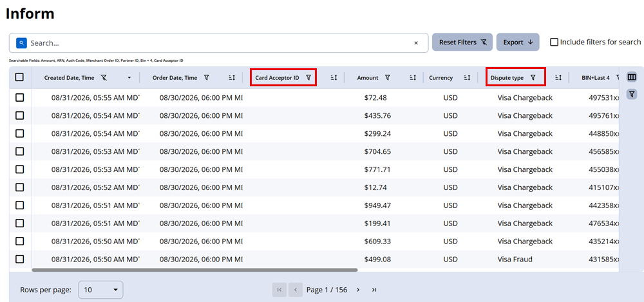Go to the previous page with its arrow icon

pyautogui.click(x=296, y=290)
